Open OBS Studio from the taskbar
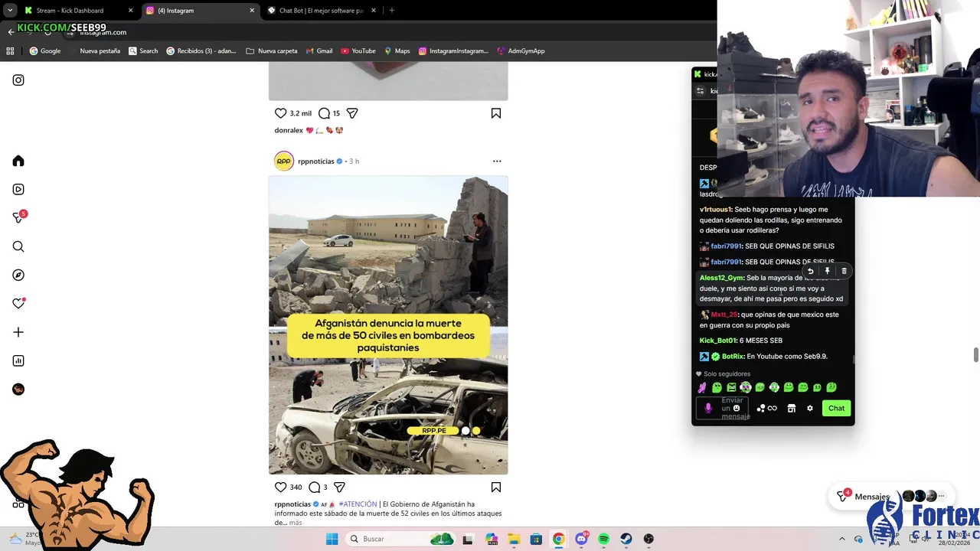980x551 pixels. click(x=648, y=539)
